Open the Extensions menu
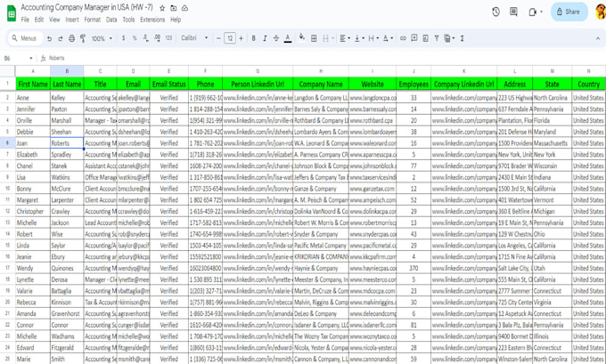This screenshot has height=364, width=606. click(152, 20)
